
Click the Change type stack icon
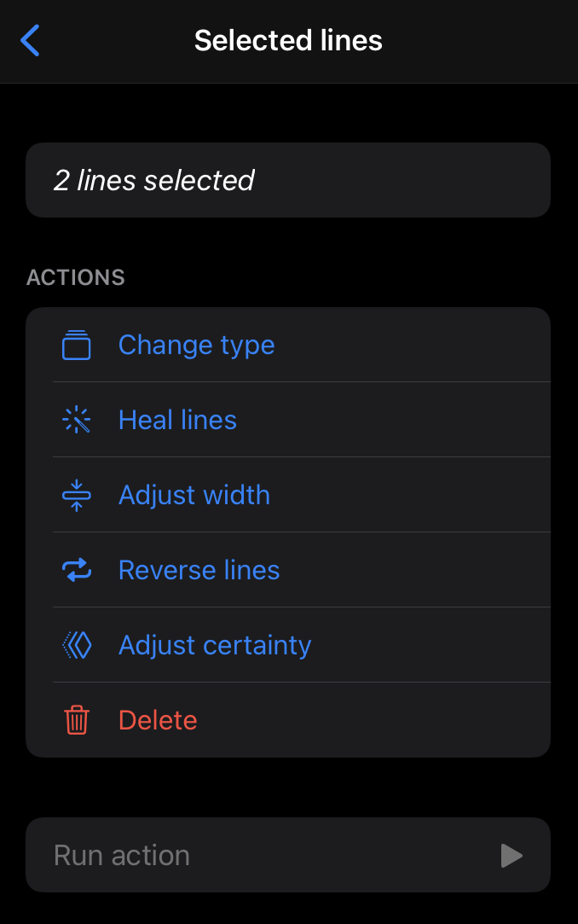click(77, 345)
